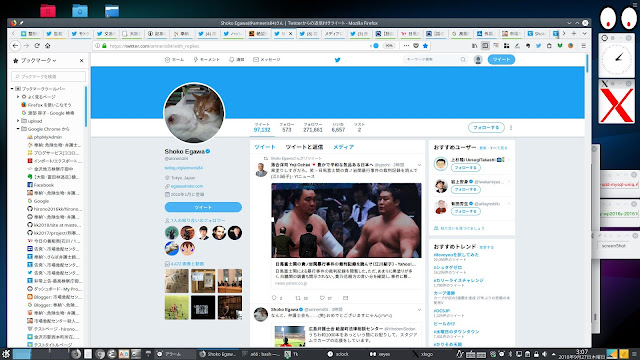Viewport: 640px width, 360px height.
Task: Switch to the xeyes taskbar entry
Action: 380,354
